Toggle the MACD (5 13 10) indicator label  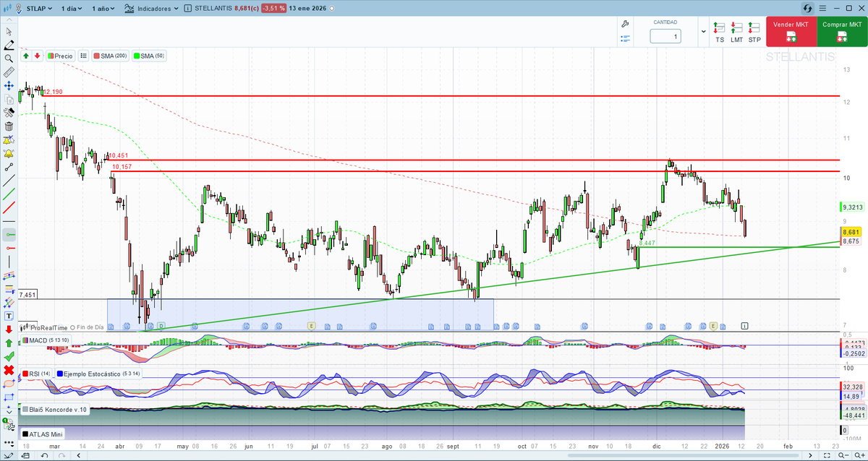coord(45,340)
